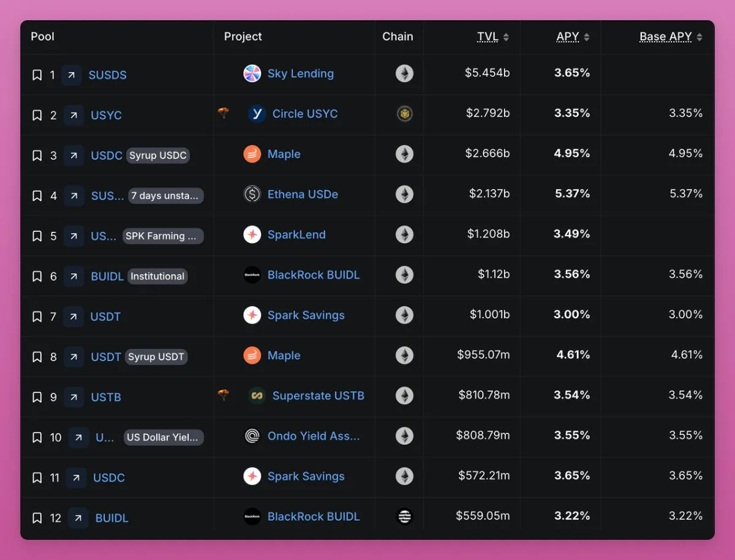This screenshot has height=560, width=735.
Task: Click the Project column header
Action: 243,37
